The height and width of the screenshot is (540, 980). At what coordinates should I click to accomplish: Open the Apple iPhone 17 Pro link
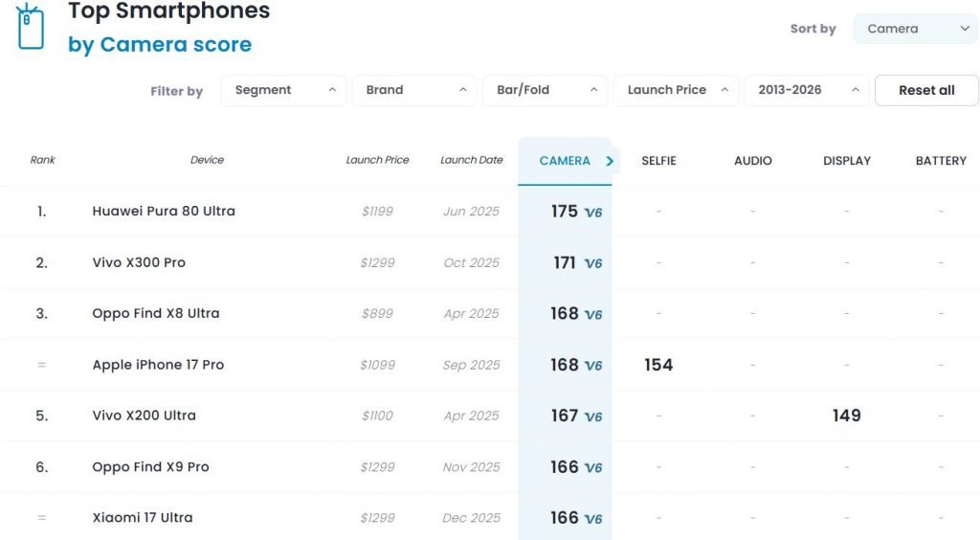pos(158,365)
